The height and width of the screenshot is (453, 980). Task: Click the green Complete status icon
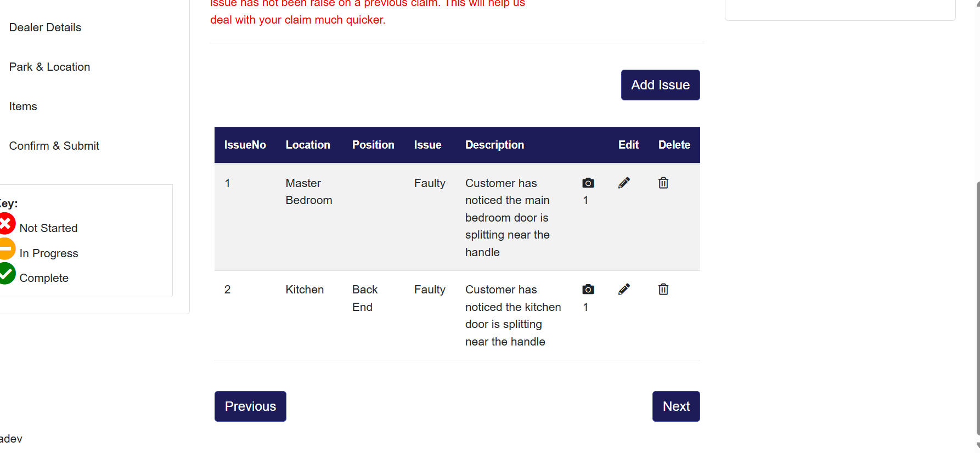point(7,274)
